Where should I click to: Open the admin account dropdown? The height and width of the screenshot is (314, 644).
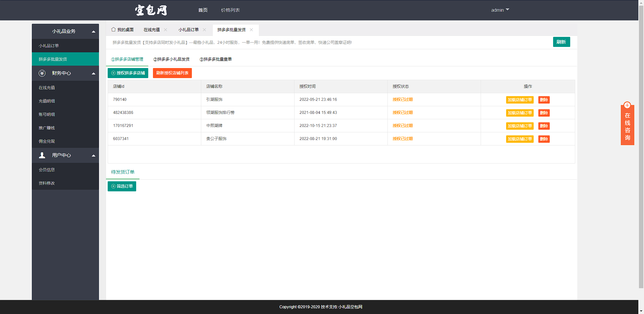coord(500,10)
